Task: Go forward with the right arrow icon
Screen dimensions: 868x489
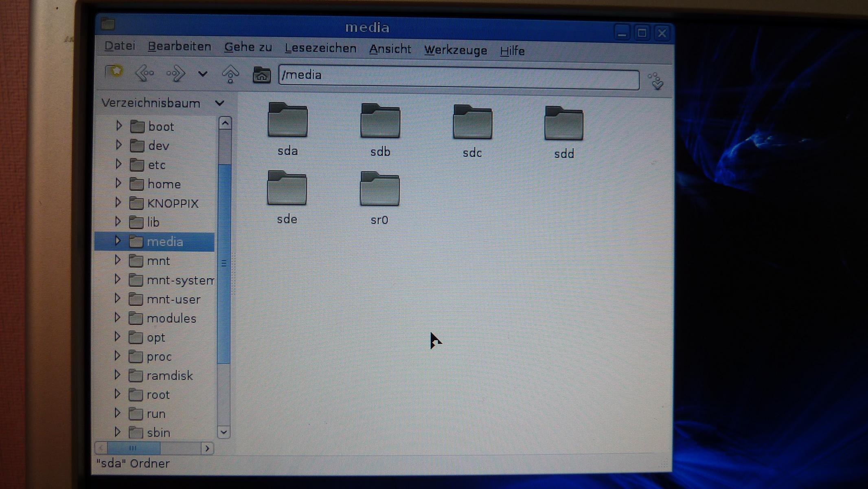Action: coord(176,74)
